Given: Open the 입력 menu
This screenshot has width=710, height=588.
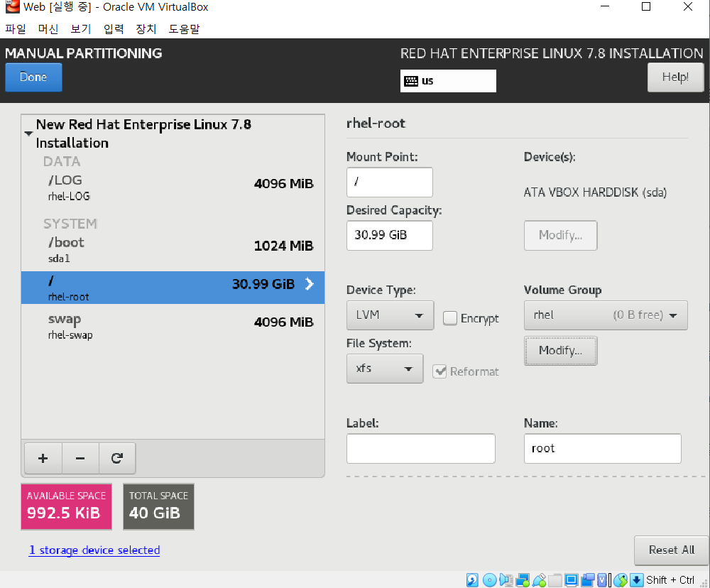Looking at the screenshot, I should coord(113,29).
